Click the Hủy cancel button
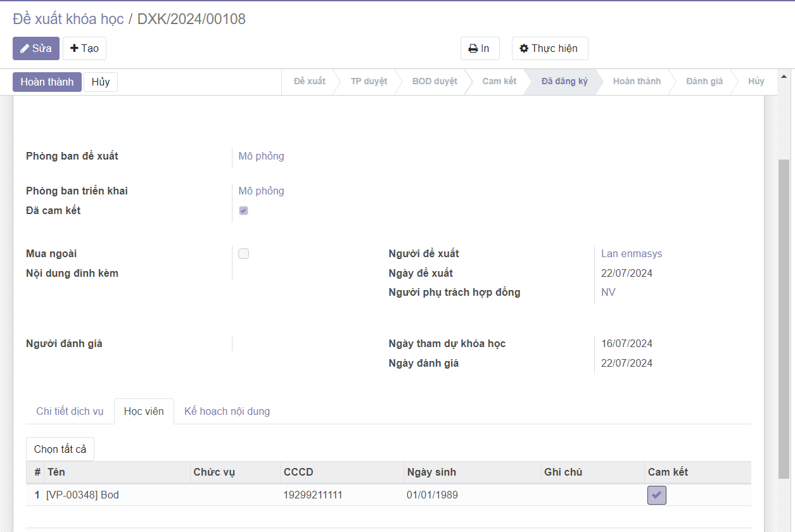795x532 pixels. 101,82
